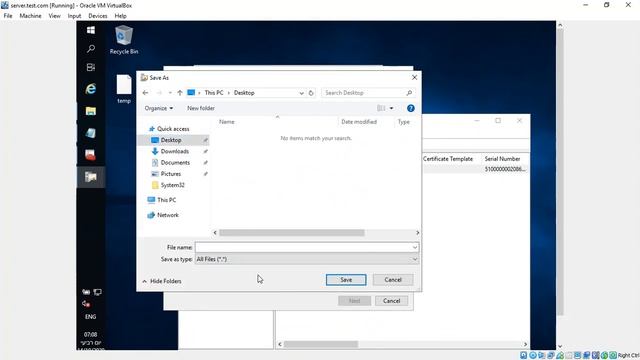Expand the view options dropdown arrow
This screenshot has height=360, width=640.
tap(391, 108)
